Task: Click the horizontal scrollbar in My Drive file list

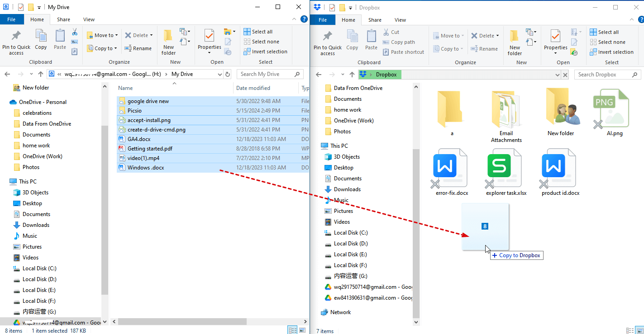Action: pyautogui.click(x=181, y=322)
